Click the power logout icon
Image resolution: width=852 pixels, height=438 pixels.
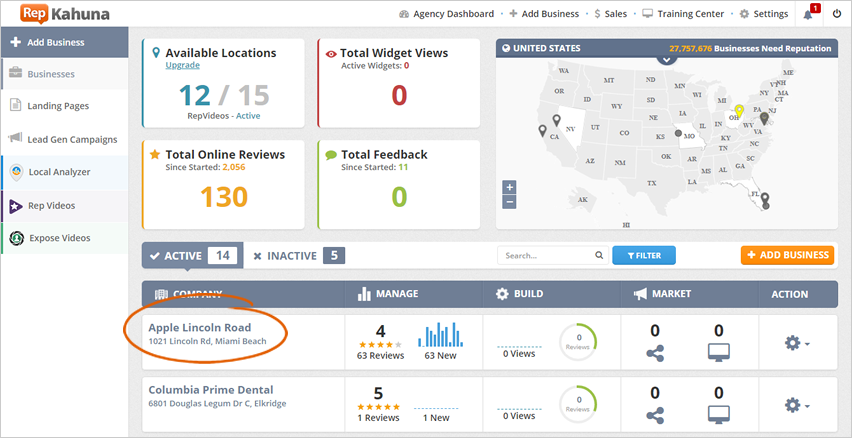click(x=837, y=14)
